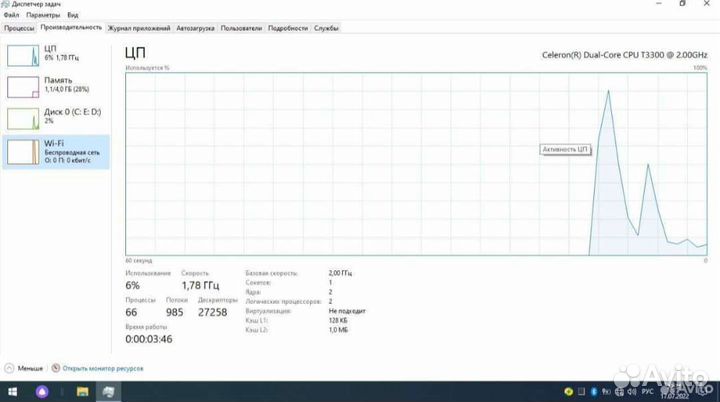The image size is (720, 402).
Task: Open the Автозагрузка tab
Action: pyautogui.click(x=195, y=28)
